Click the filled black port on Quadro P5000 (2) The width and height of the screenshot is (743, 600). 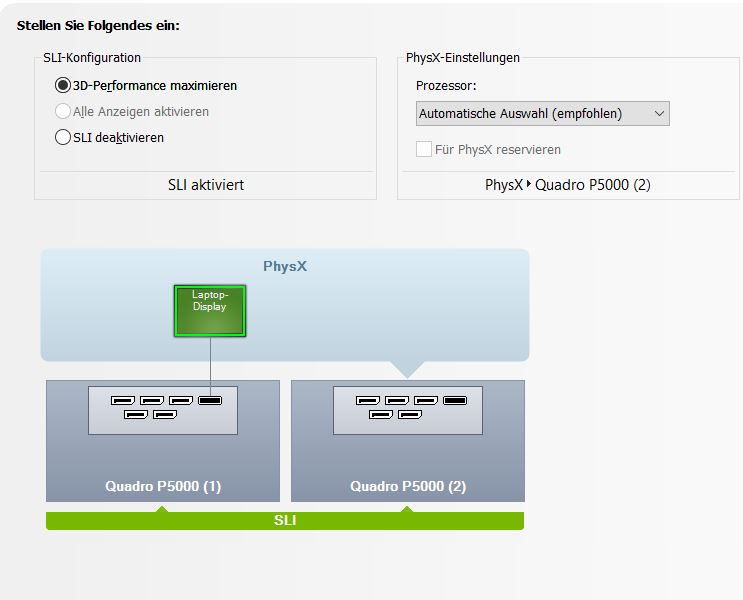pos(455,400)
